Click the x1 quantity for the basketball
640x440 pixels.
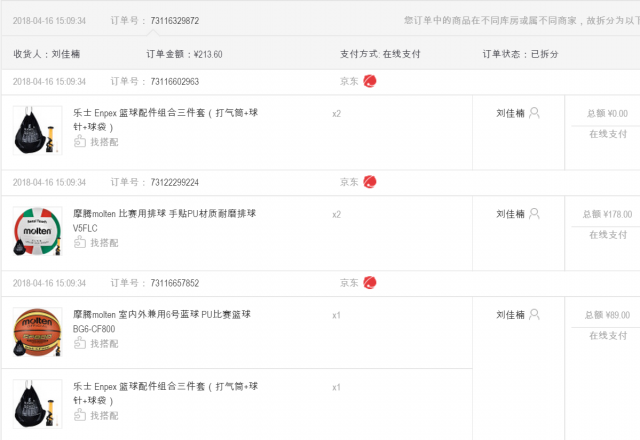[336, 315]
